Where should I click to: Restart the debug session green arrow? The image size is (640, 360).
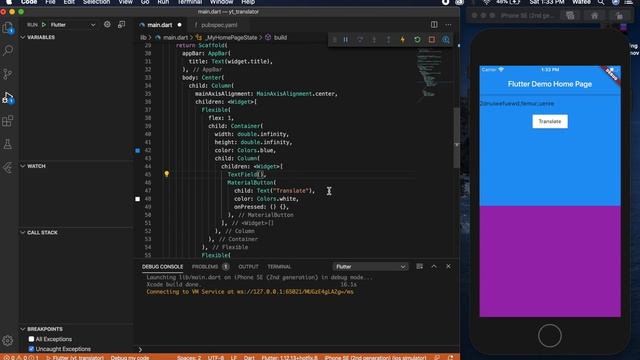[417, 40]
